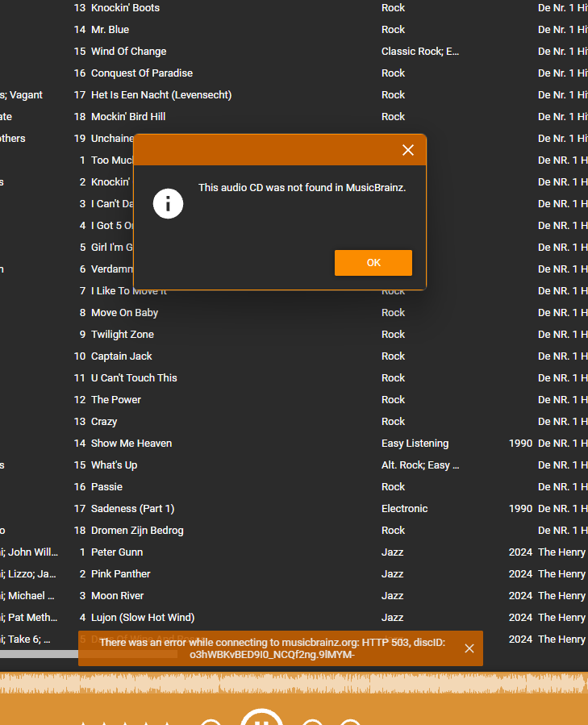Dismiss the HTTP 503 error notification
The width and height of the screenshot is (588, 725).
point(469,648)
